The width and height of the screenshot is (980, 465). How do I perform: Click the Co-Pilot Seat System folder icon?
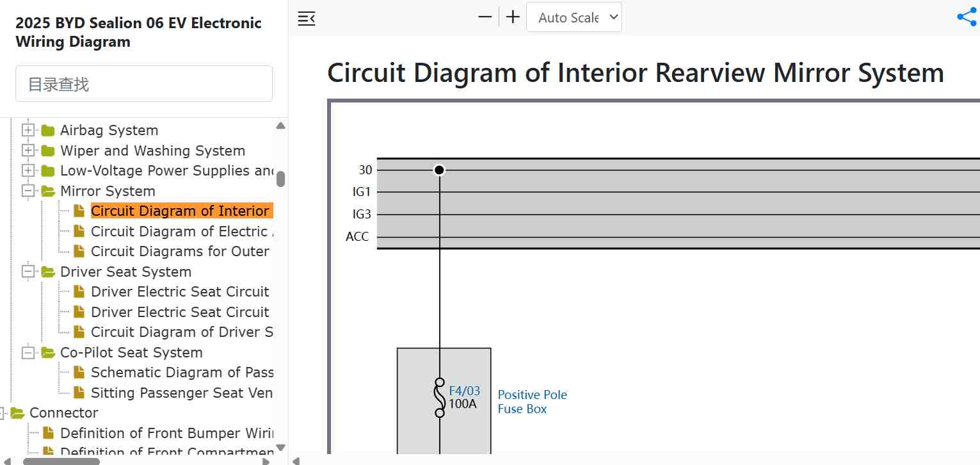coord(48,353)
